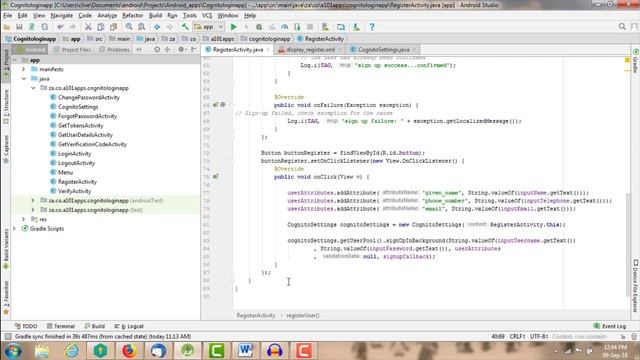Click the Replace icon in toolbar
This screenshot has height=360, width=640.
(141, 27)
